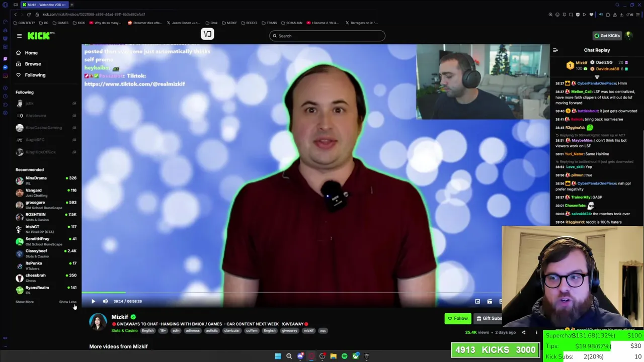Open the Windows Start menu
Image resolution: width=644 pixels, height=362 pixels.
(x=278, y=356)
